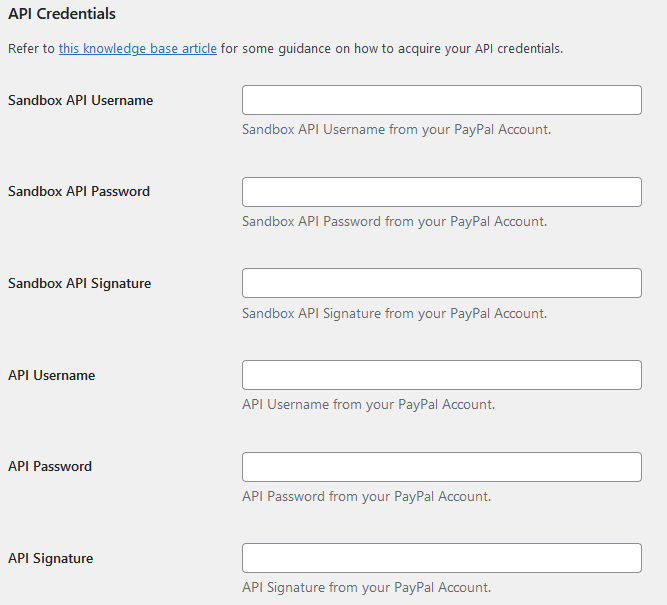
Task: Open the knowledge base article link
Action: point(137,49)
